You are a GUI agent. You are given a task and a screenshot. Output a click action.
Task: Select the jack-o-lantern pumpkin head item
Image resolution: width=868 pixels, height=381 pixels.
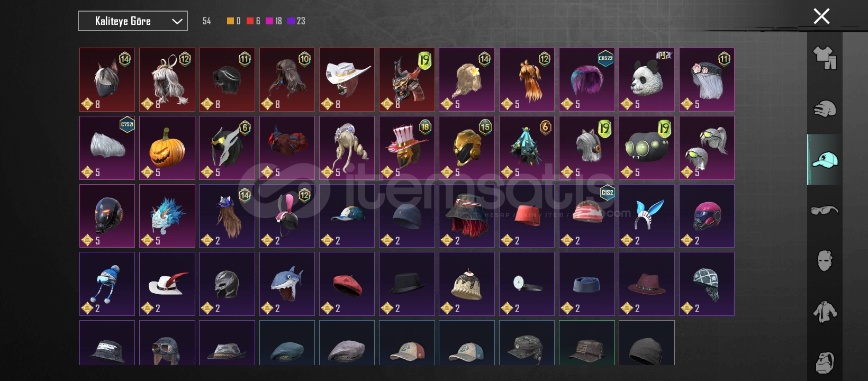167,148
